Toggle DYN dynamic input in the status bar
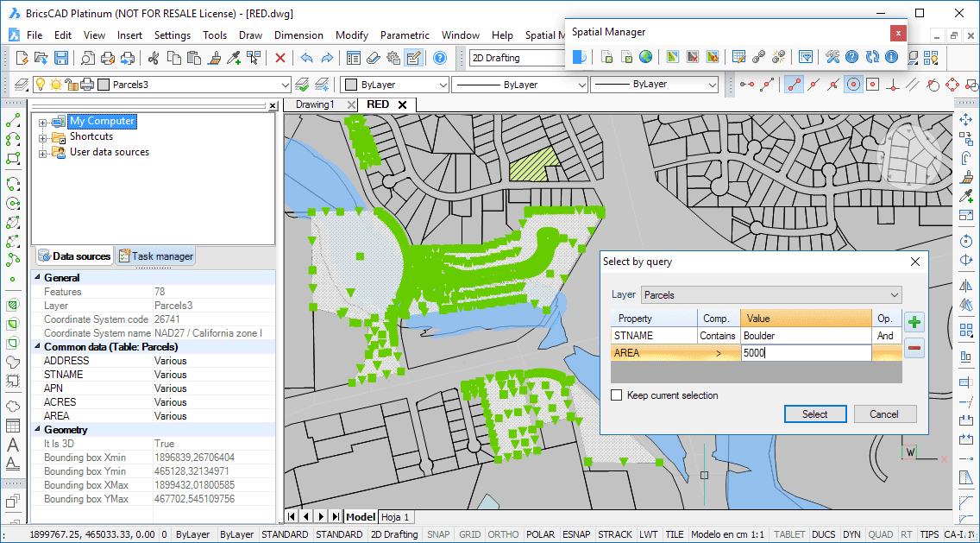 coord(851,534)
